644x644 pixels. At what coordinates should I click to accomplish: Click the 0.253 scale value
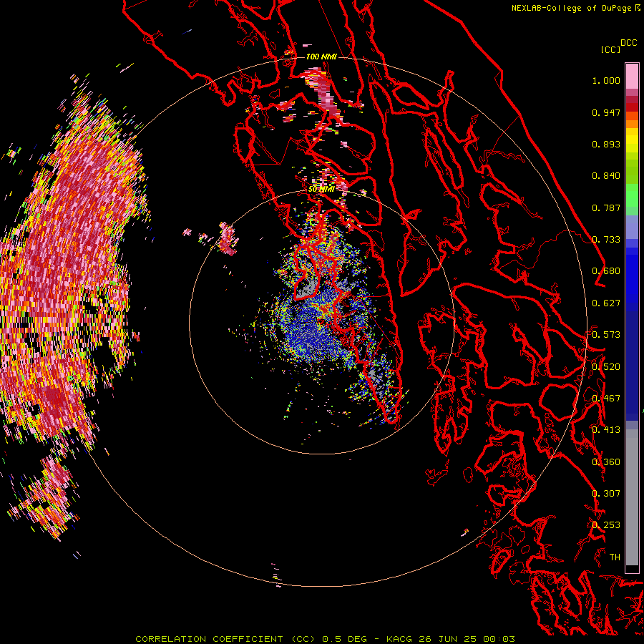(x=606, y=525)
